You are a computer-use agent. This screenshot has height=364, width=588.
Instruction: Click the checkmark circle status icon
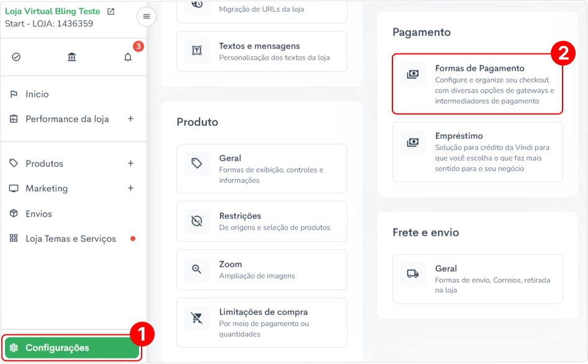(x=16, y=57)
